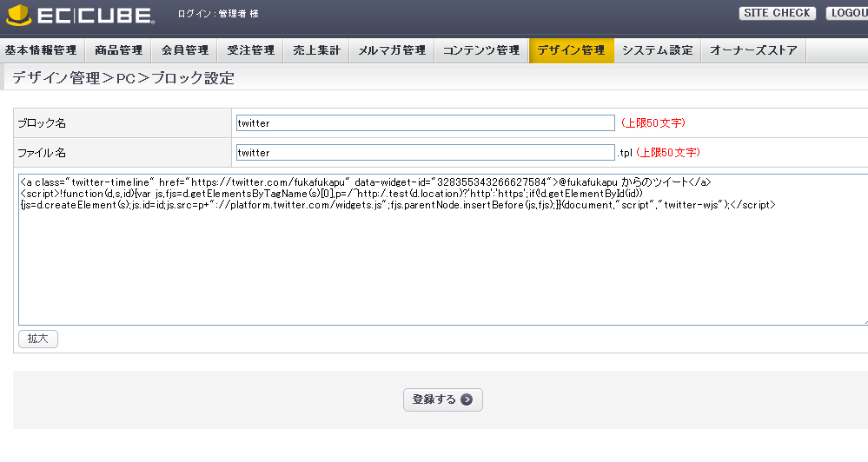868x462 pixels.
Task: Click inside the block code textarea
Action: pyautogui.click(x=443, y=249)
